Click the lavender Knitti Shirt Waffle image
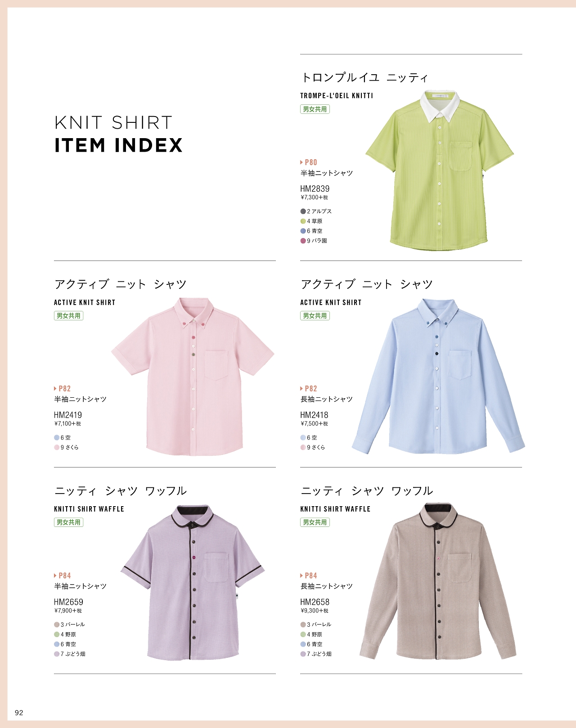The image size is (576, 728). tap(193, 582)
